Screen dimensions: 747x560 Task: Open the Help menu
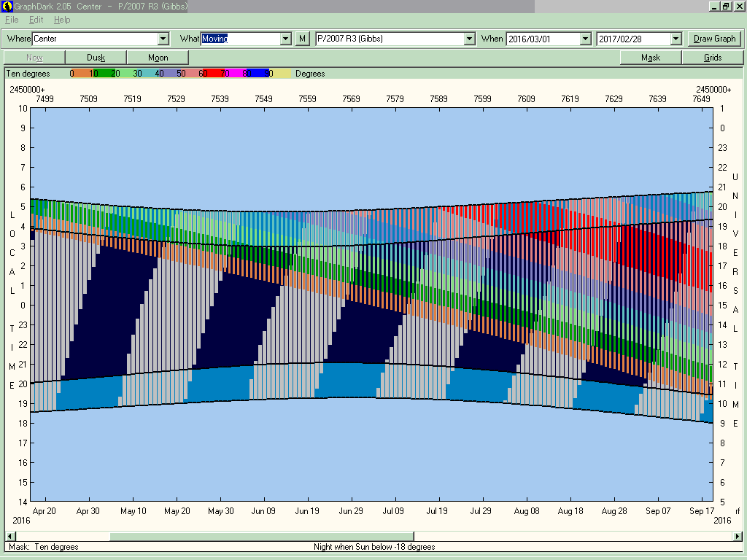(x=62, y=20)
